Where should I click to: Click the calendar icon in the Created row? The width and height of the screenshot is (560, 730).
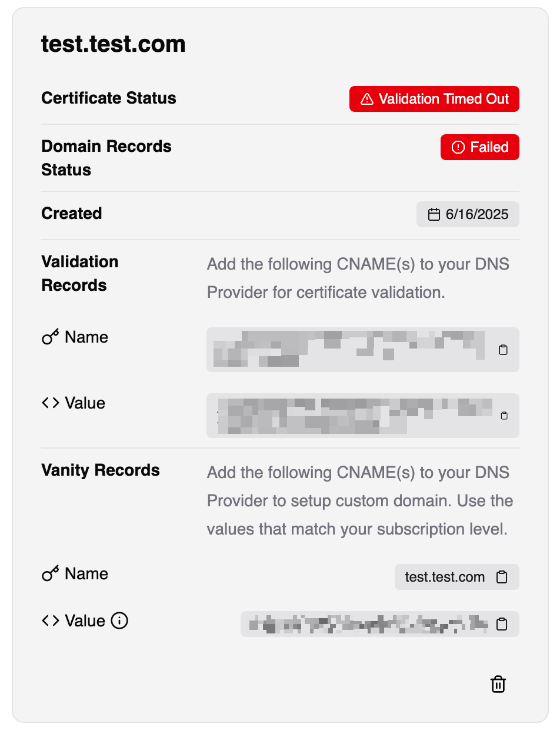pyautogui.click(x=434, y=214)
